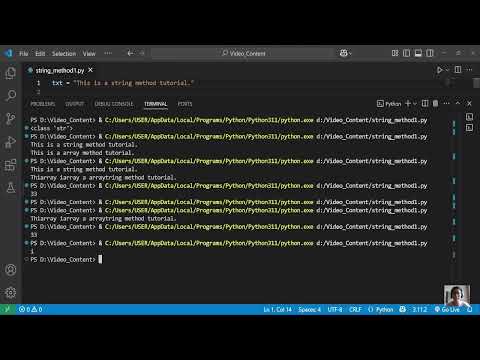Change file encoding UTF-8
The image size is (480, 360).
(x=335, y=309)
